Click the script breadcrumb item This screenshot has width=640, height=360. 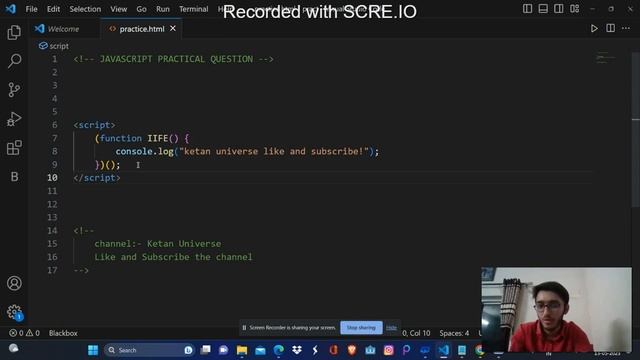54,46
